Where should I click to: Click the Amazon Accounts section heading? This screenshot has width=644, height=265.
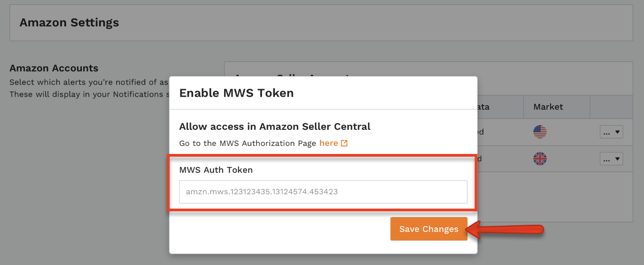pyautogui.click(x=54, y=68)
